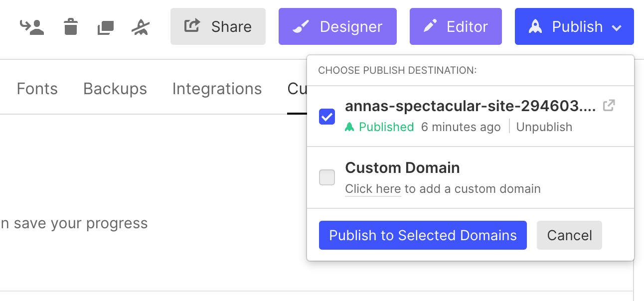
Task: Open the Editor with pencil icon
Action: coord(456,26)
